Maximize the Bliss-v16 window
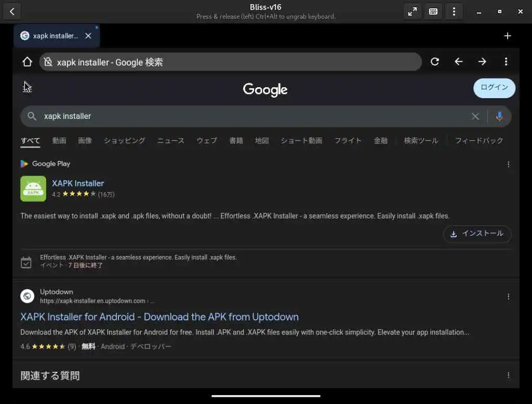 [x=499, y=11]
